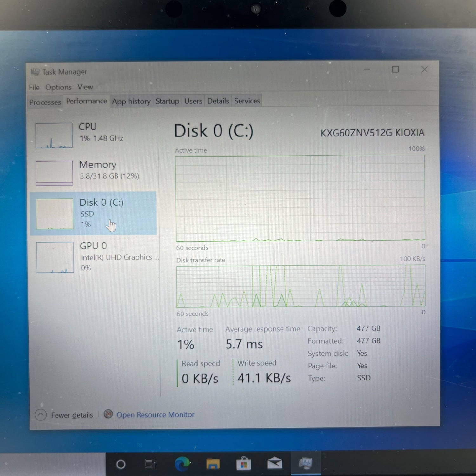Open the Mail app taskbar icon

click(274, 464)
